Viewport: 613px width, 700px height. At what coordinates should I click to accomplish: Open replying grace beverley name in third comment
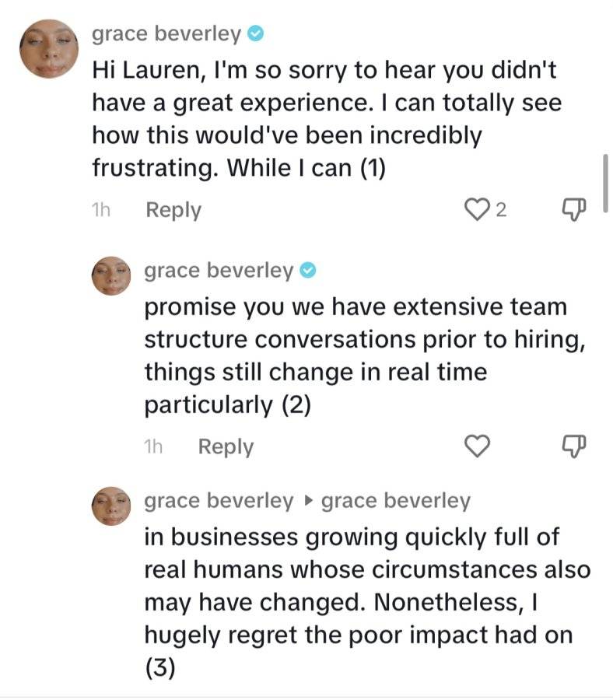click(219, 501)
